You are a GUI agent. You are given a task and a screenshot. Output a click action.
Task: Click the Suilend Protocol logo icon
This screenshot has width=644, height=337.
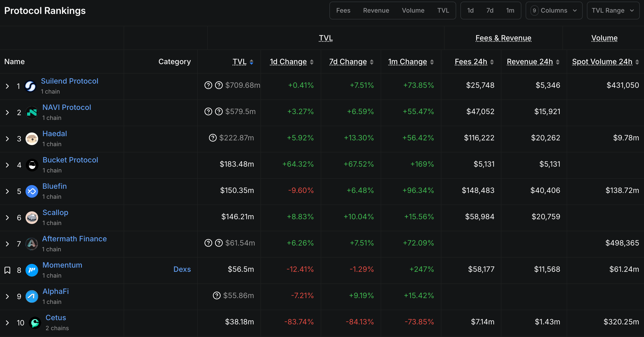[x=30, y=86]
